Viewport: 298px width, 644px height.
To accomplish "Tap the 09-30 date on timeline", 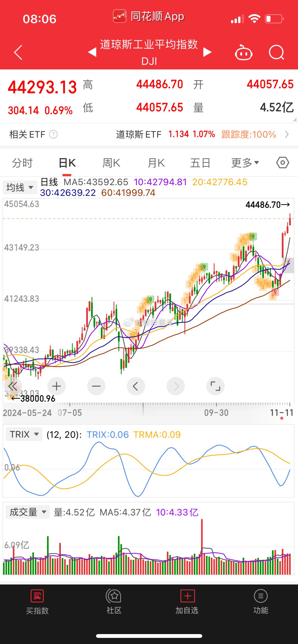I will (x=216, y=413).
